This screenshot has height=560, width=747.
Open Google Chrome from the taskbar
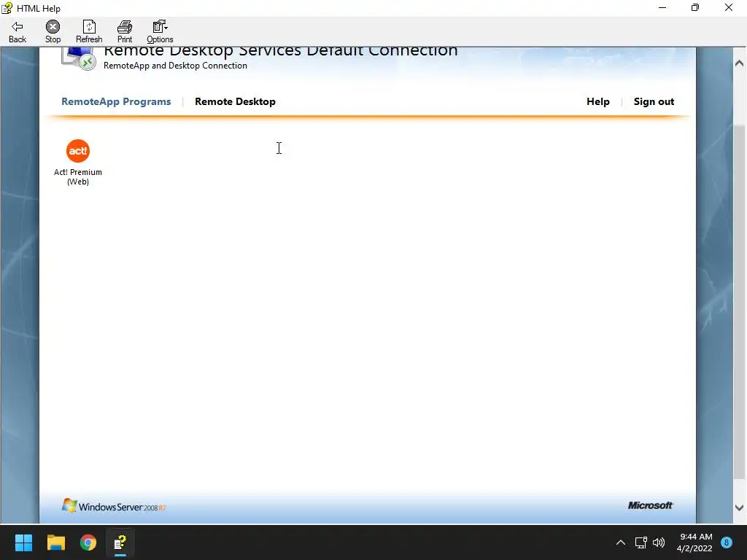pos(88,542)
